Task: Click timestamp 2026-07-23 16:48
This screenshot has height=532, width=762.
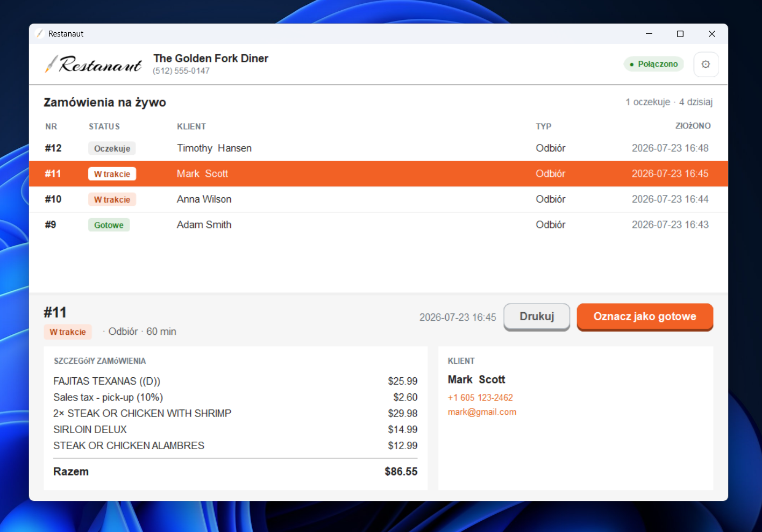Action: coord(670,148)
